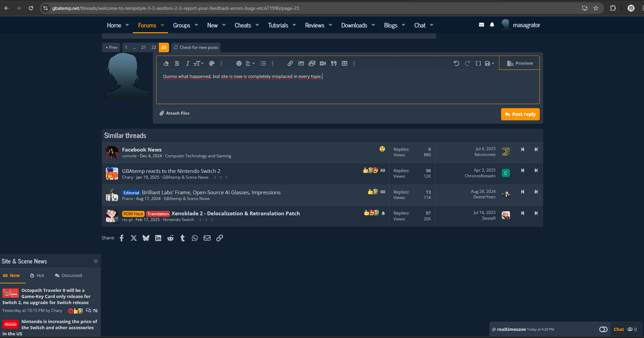Expand the Forums navigation dropdown arrow
Image resolution: width=644 pixels, height=338 pixels.
[x=163, y=25]
